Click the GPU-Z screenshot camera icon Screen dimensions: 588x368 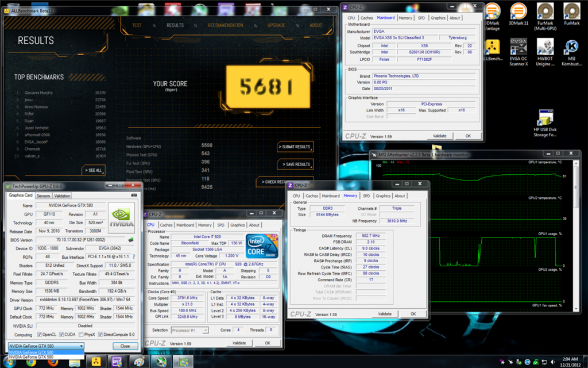pos(134,195)
